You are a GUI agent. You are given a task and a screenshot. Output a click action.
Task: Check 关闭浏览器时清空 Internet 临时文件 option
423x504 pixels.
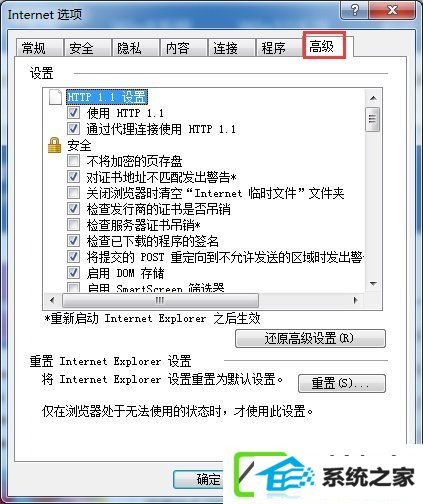[73, 193]
